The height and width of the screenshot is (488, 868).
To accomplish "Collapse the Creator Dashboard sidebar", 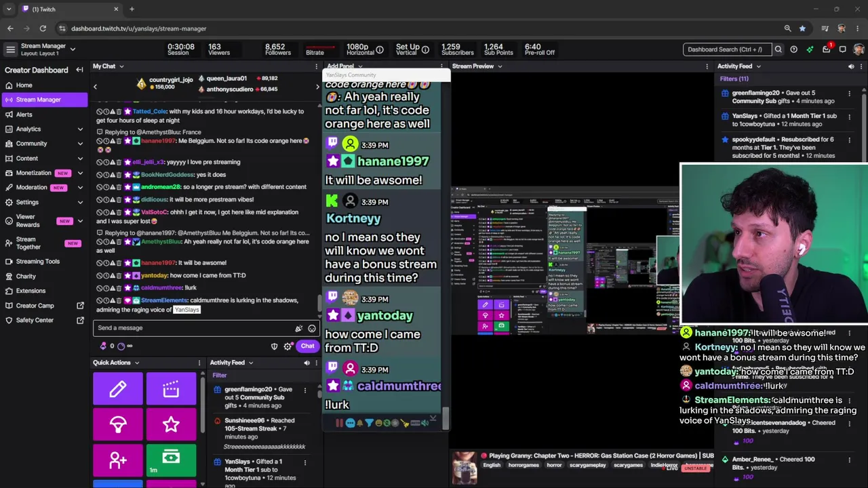I will click(x=79, y=70).
